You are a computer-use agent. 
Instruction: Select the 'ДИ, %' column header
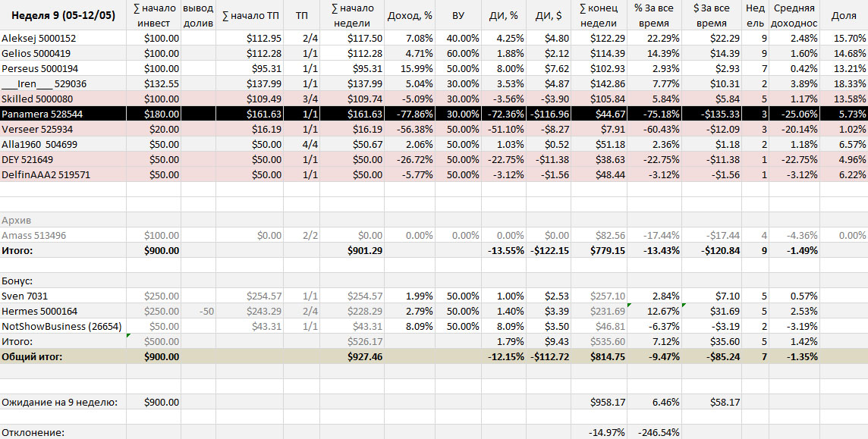click(504, 15)
